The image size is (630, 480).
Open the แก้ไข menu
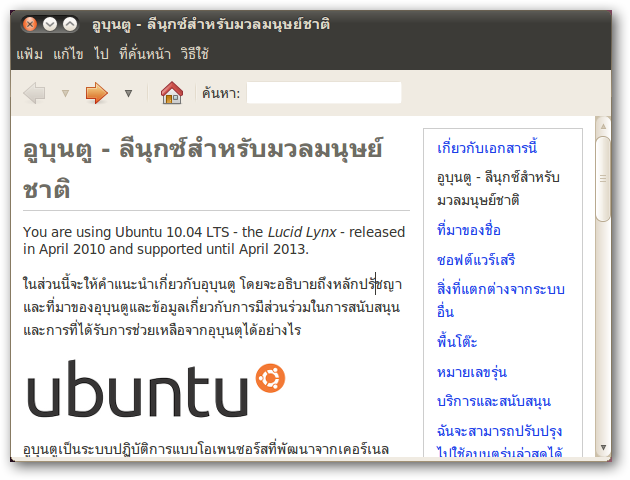tap(68, 53)
